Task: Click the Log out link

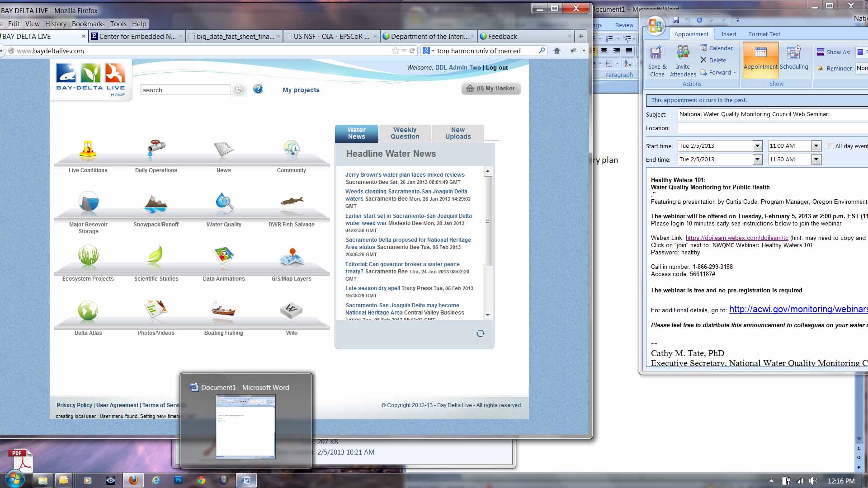Action: pos(497,68)
